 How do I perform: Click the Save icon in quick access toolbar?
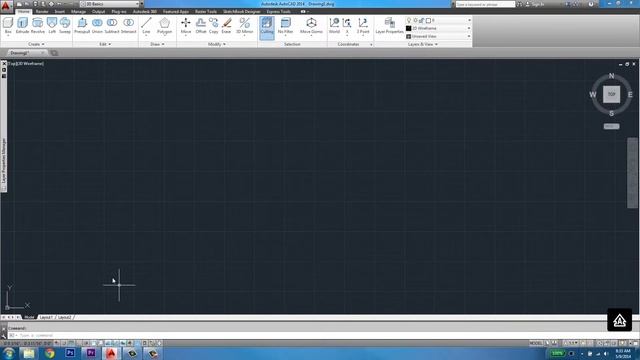pos(36,4)
